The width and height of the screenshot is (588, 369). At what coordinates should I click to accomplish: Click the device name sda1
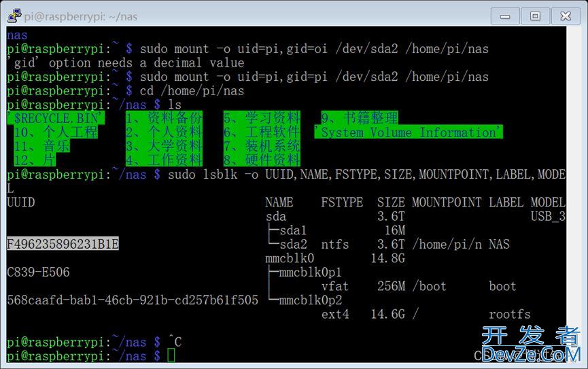coord(293,230)
